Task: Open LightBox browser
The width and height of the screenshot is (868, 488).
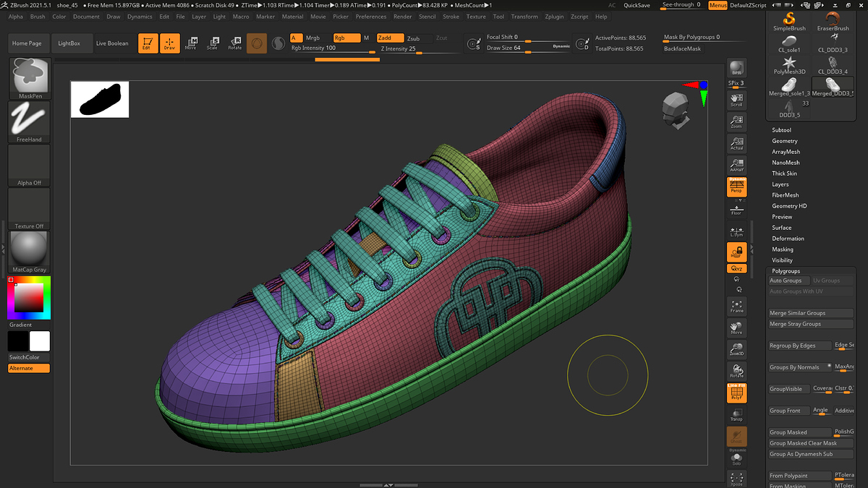Action: tap(69, 43)
